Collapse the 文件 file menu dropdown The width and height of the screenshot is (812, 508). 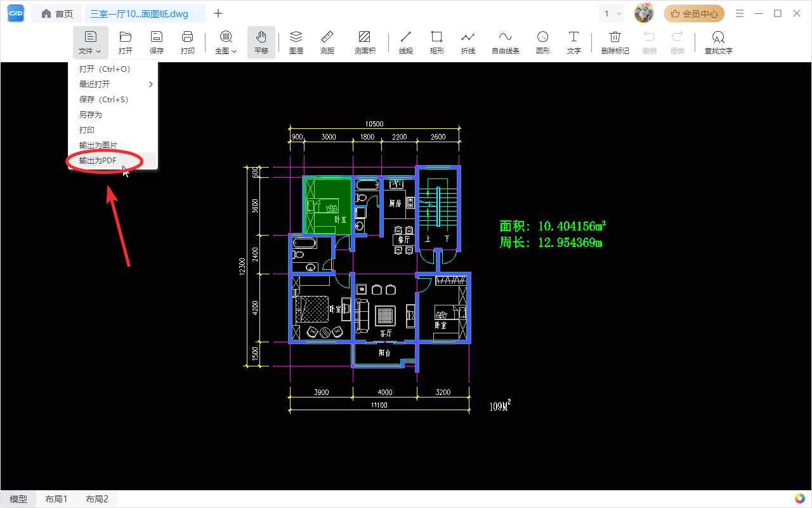point(90,43)
